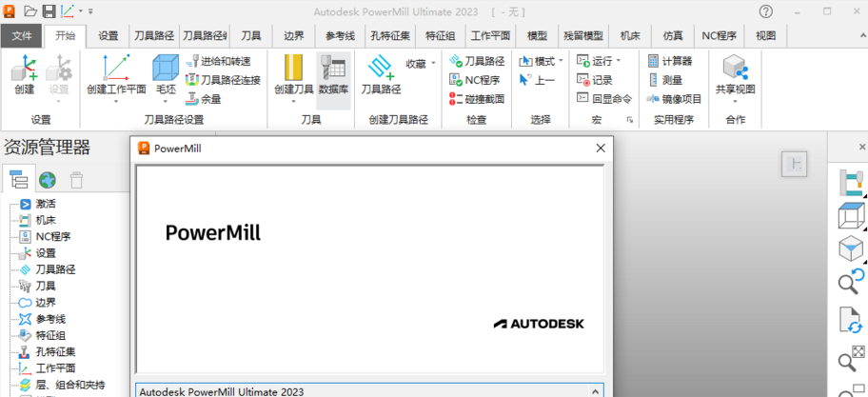
Task: Click 记录 record macro
Action: click(595, 80)
